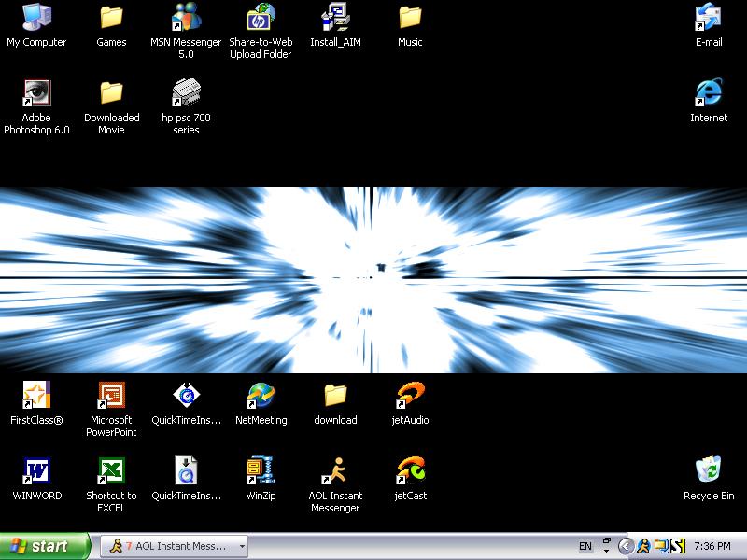Click the system clock showing 7:36 PM

(712, 546)
